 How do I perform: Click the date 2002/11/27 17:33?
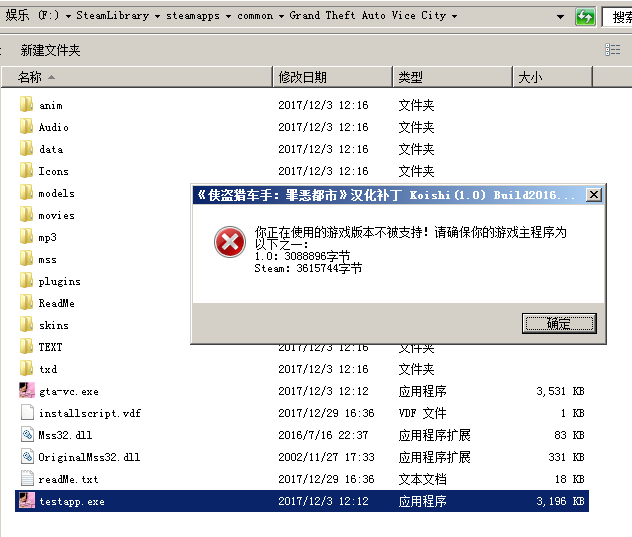pos(326,457)
